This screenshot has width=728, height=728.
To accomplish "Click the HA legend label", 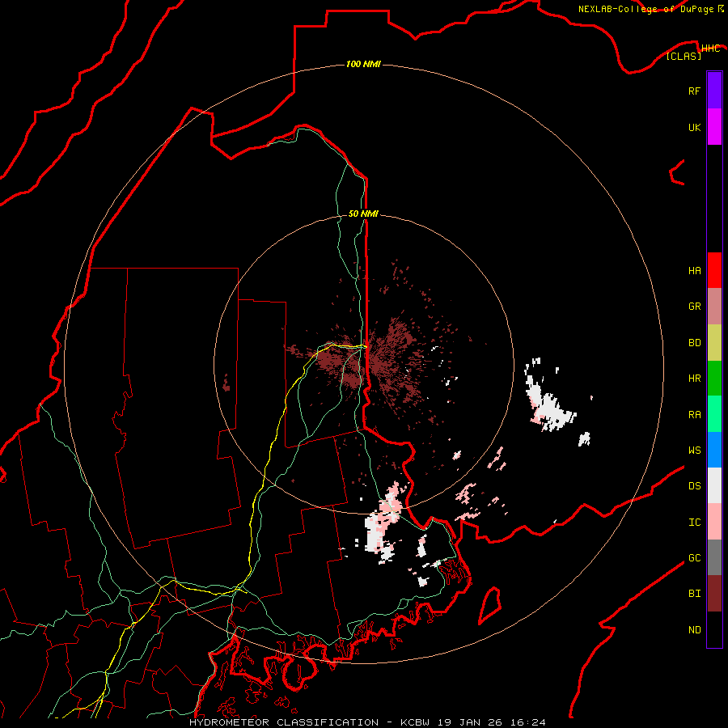I will pos(694,271).
